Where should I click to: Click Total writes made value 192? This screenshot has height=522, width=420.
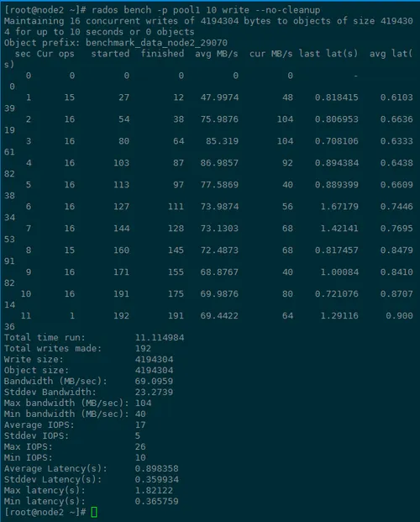pyautogui.click(x=143, y=349)
